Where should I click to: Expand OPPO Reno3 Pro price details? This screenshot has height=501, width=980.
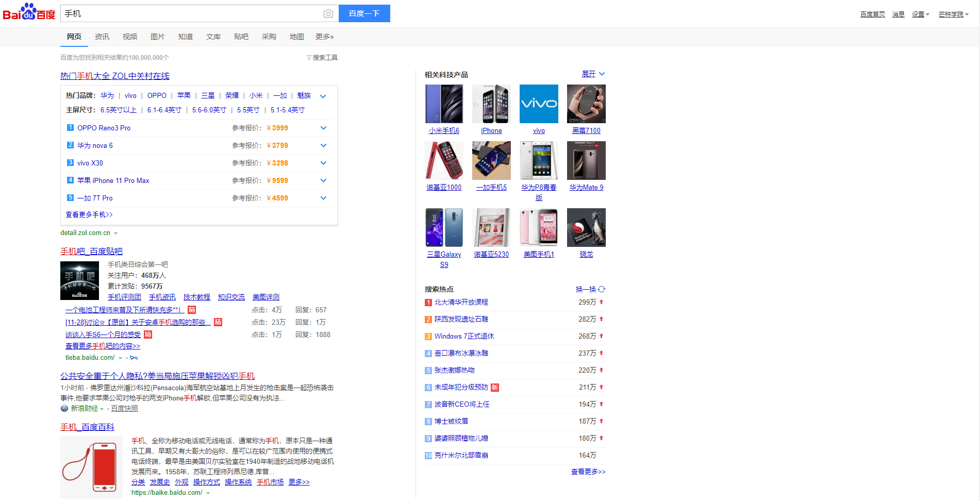(x=323, y=128)
